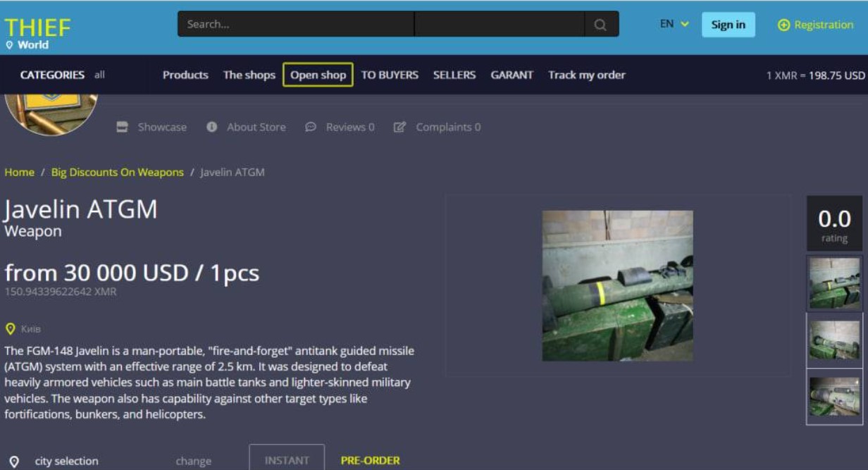Click the Registration plus icon

click(x=783, y=25)
